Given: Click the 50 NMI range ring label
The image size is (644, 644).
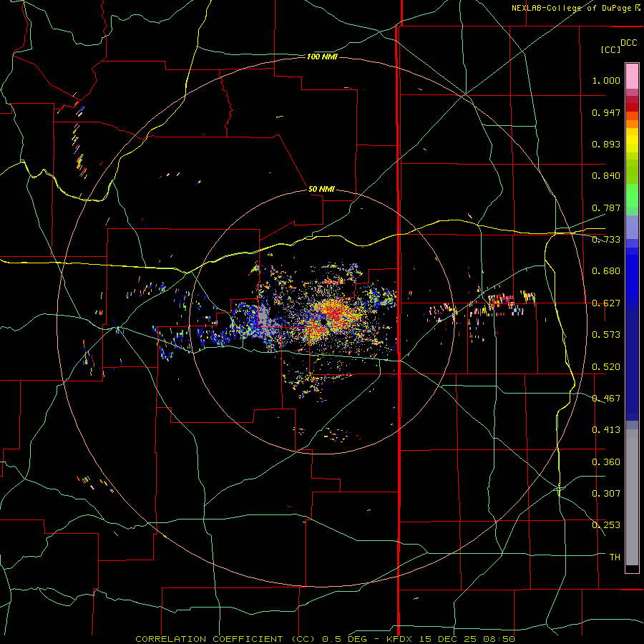Looking at the screenshot, I should tap(321, 190).
